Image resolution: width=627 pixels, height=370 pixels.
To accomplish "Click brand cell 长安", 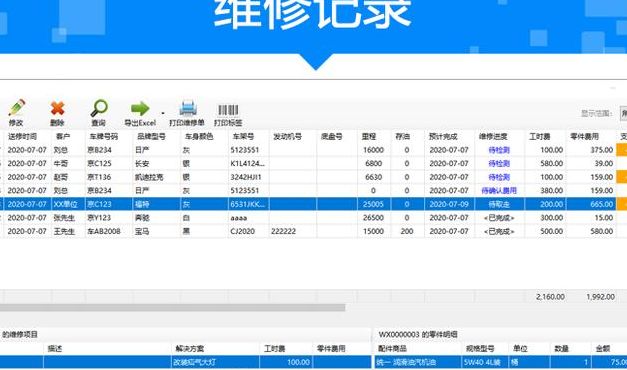I will pos(142,164).
